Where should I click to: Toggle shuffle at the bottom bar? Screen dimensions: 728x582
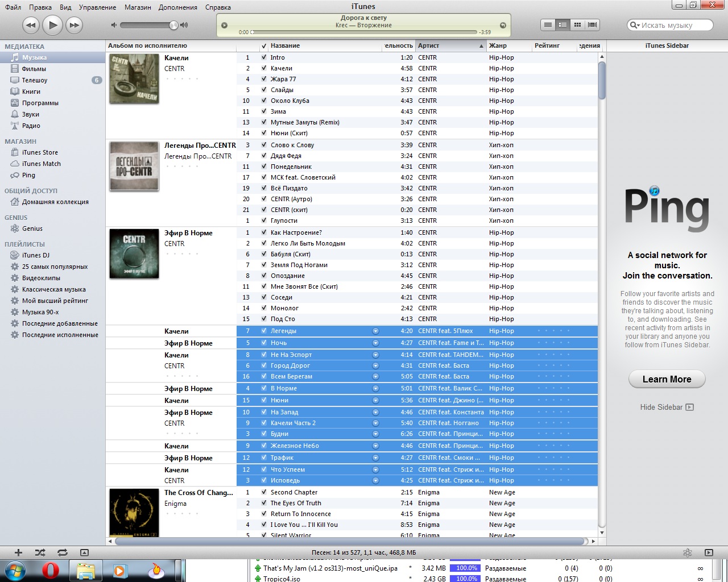(40, 552)
